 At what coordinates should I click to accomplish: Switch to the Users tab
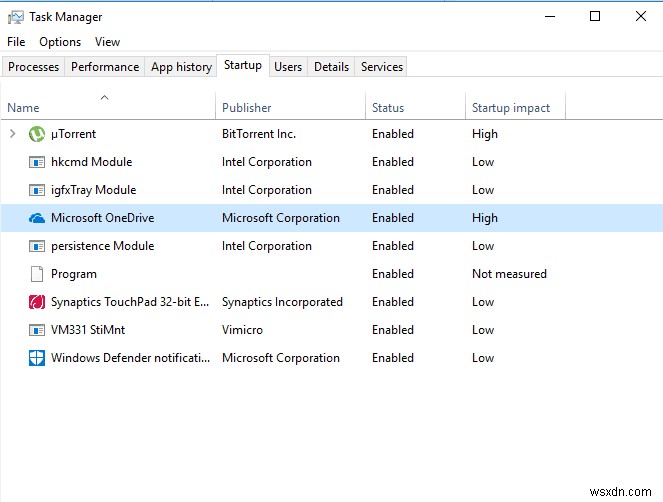288,67
